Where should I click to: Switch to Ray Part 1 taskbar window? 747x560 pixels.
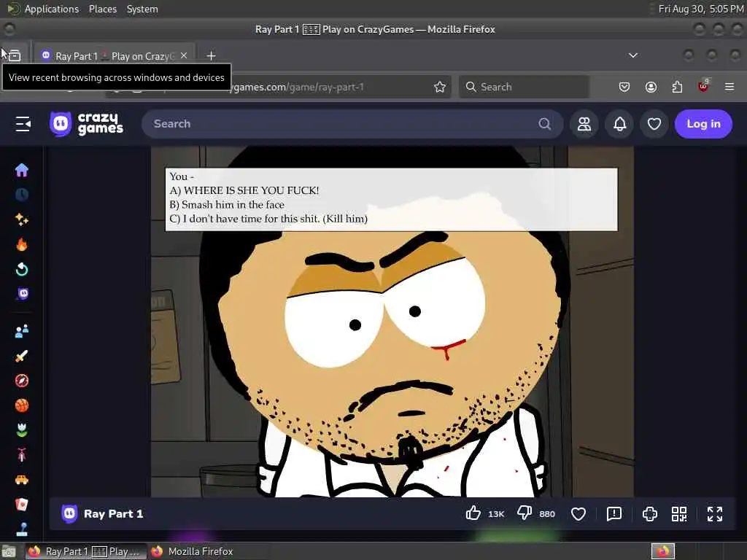tap(86, 551)
